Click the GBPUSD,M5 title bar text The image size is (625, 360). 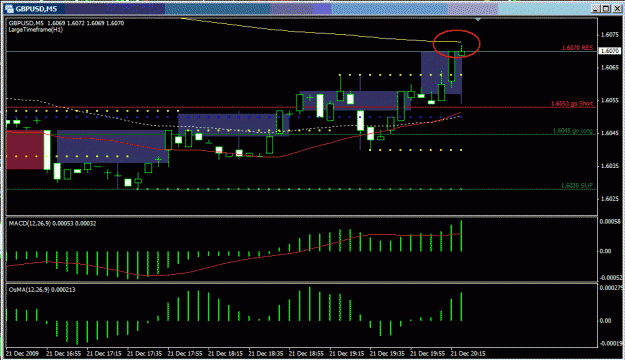pos(36,9)
